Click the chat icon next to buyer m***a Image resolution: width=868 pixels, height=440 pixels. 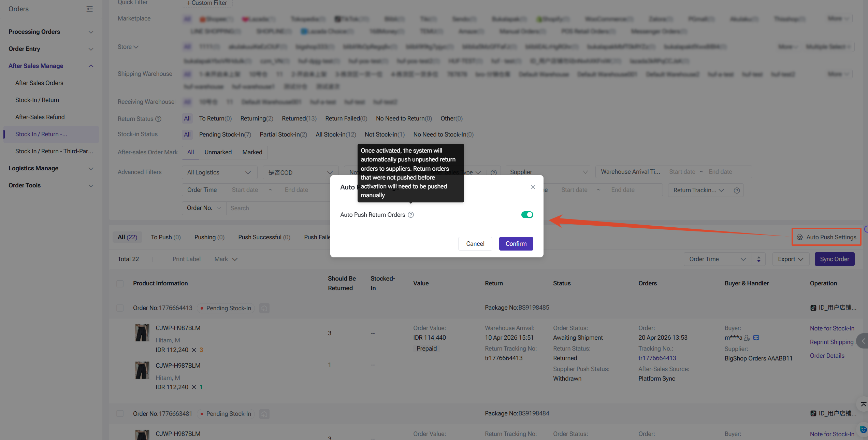pos(756,338)
